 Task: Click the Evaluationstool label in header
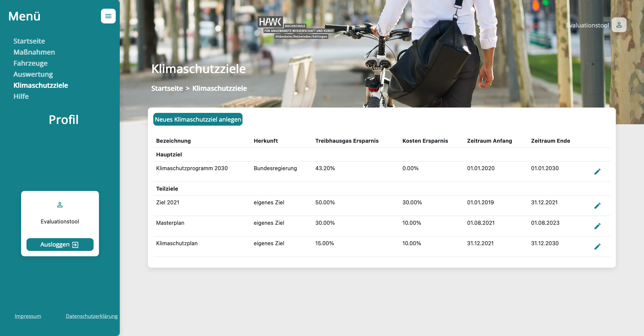(587, 25)
